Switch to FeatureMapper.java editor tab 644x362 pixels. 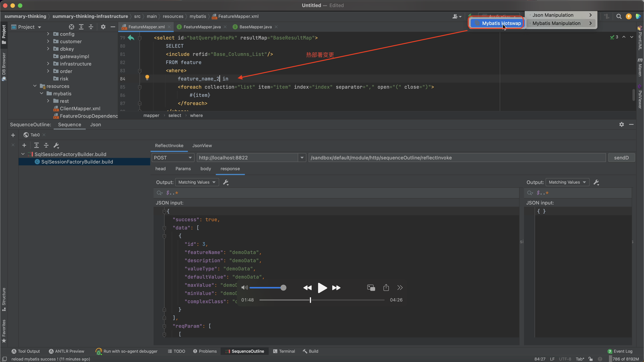pyautogui.click(x=202, y=27)
